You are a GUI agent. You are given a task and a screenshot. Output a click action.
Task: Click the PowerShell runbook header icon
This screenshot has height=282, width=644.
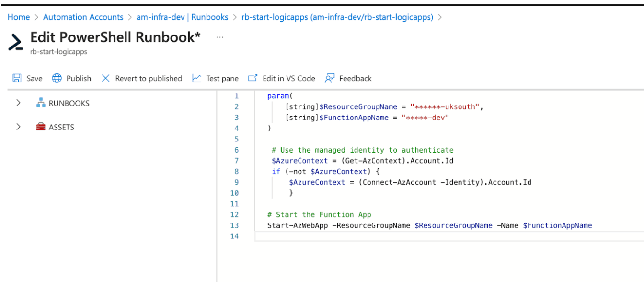click(16, 42)
